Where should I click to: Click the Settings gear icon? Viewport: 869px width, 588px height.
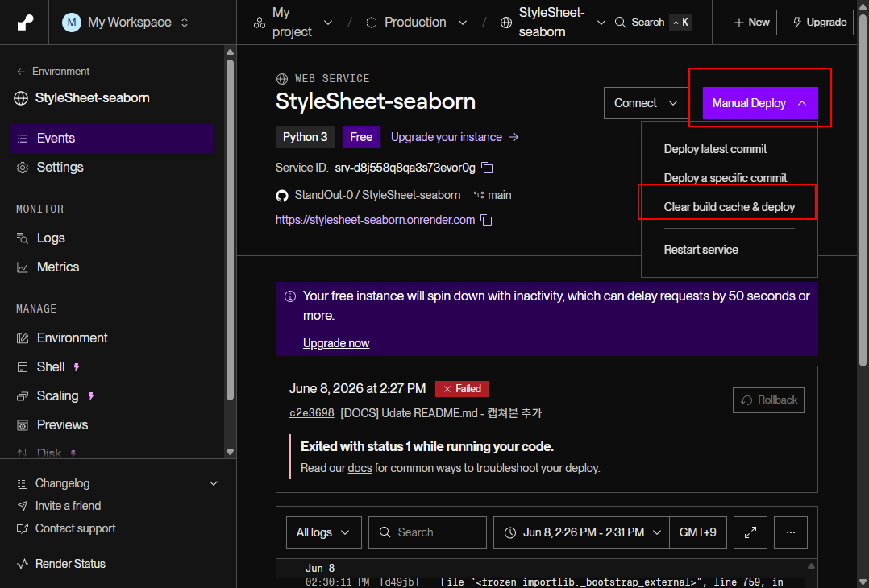(23, 168)
